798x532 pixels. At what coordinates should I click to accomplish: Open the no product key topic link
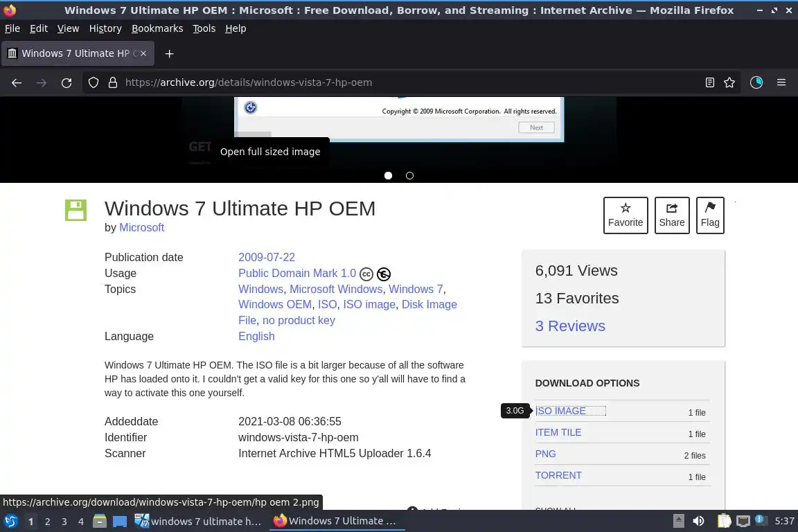coord(299,320)
